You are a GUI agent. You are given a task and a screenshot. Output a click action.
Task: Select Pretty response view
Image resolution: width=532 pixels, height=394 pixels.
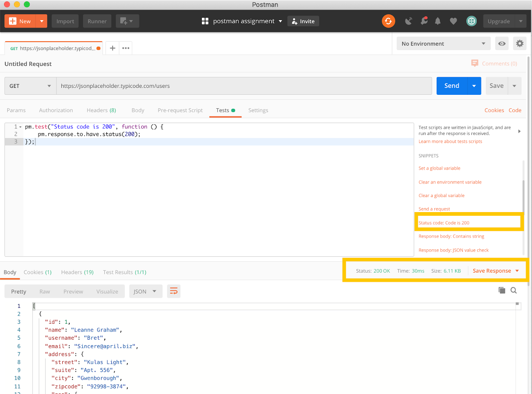pyautogui.click(x=18, y=291)
